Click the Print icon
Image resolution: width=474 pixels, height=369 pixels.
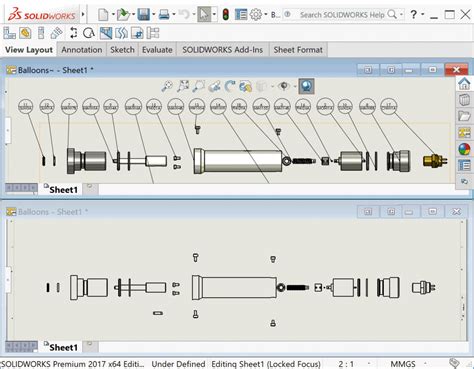[x=164, y=15]
